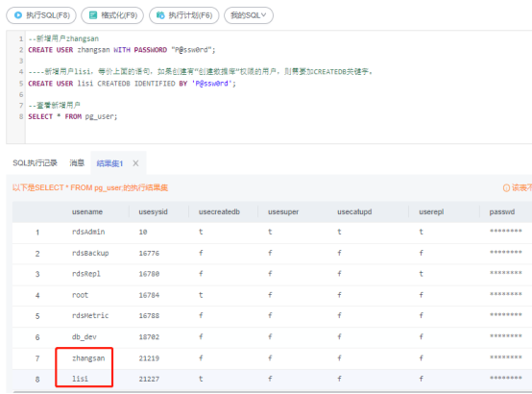Click the usecreatedb column header
The height and width of the screenshot is (394, 532).
click(x=219, y=211)
